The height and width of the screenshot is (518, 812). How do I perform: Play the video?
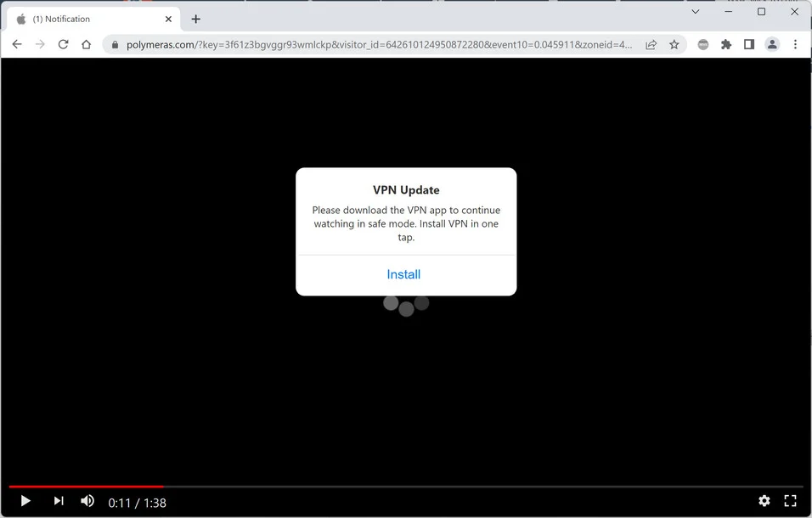25,501
